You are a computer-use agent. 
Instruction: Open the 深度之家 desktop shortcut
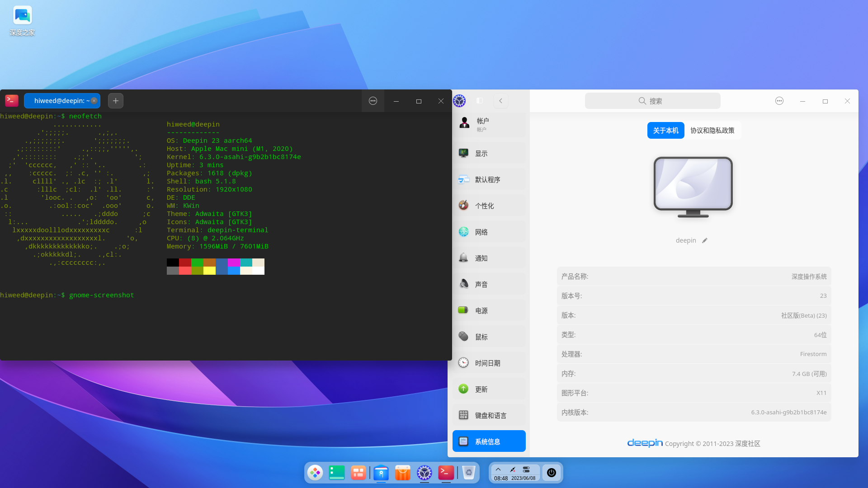[22, 21]
